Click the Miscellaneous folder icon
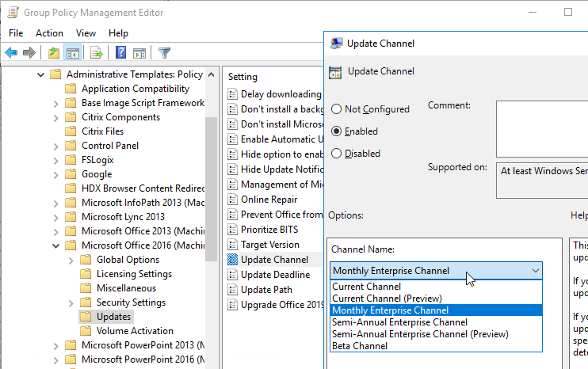588x369 pixels. tap(86, 288)
